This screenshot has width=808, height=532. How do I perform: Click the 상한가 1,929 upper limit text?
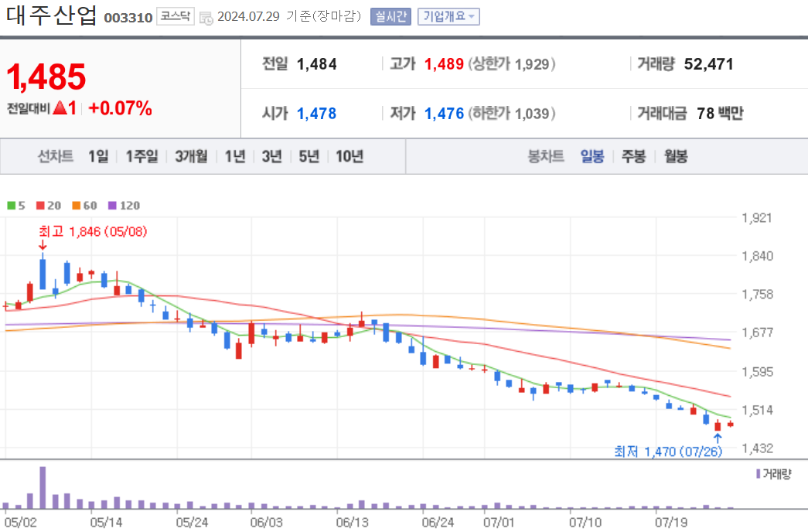coord(511,64)
